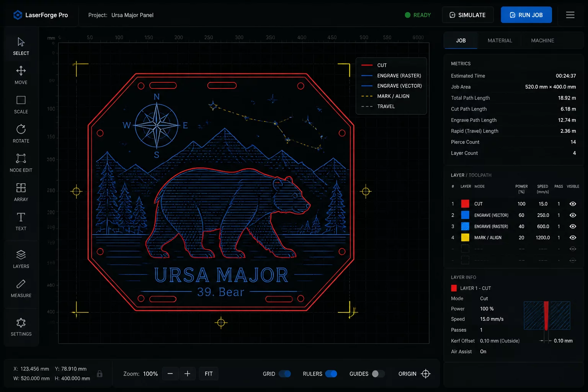Viewport: 588px width, 392px height.
Task: Click the yellow Mark / Align color swatch
Action: click(x=465, y=237)
